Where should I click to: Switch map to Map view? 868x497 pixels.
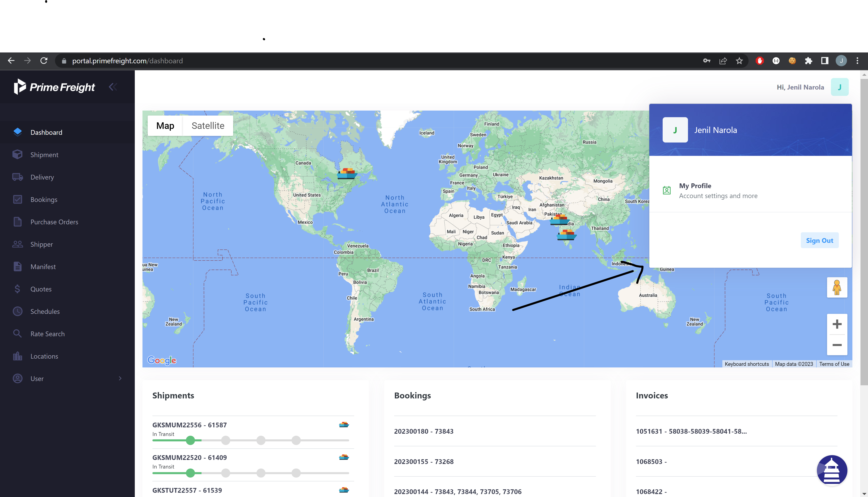(165, 126)
